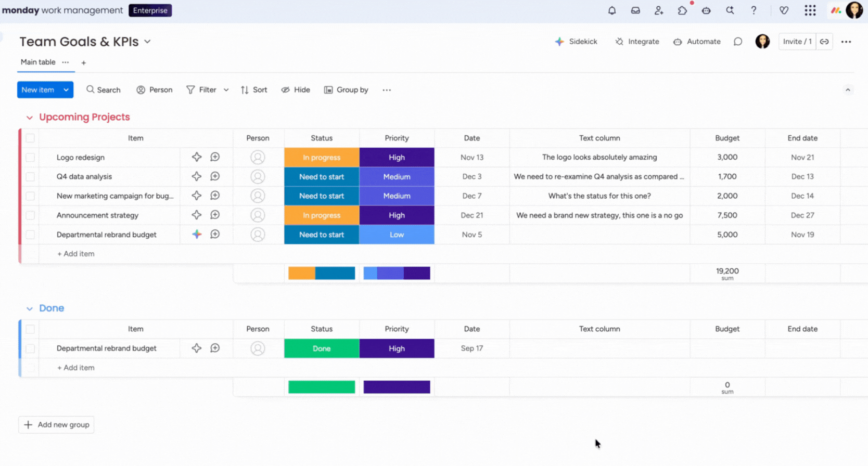Open the notifications bell
The image size is (868, 466).
[x=612, y=10]
